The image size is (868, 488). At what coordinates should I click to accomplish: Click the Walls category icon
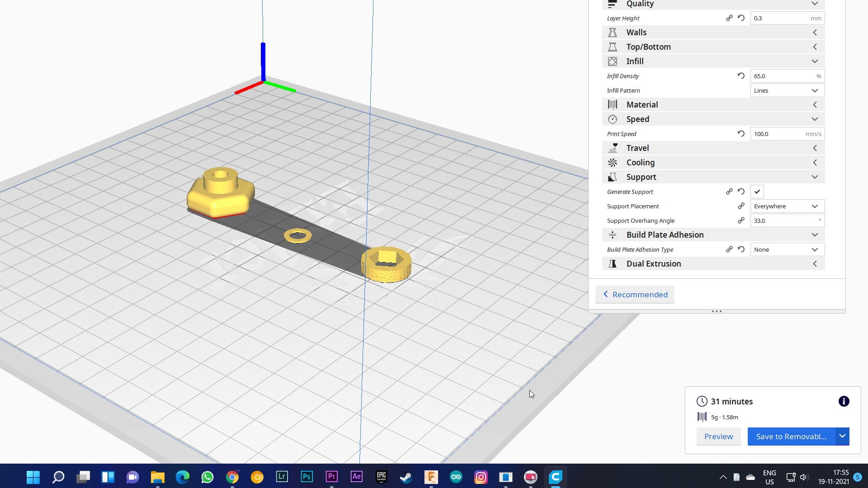613,33
